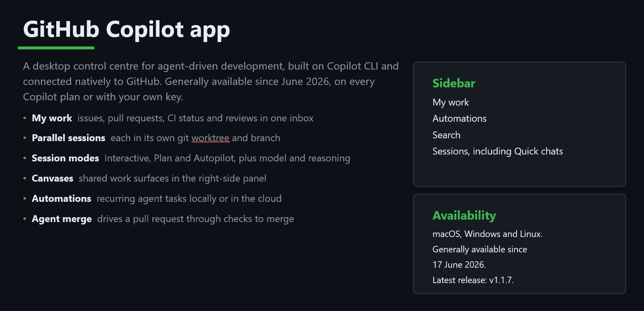Click the 'Automations' bold bullet label
The width and height of the screenshot is (644, 311).
tap(62, 199)
